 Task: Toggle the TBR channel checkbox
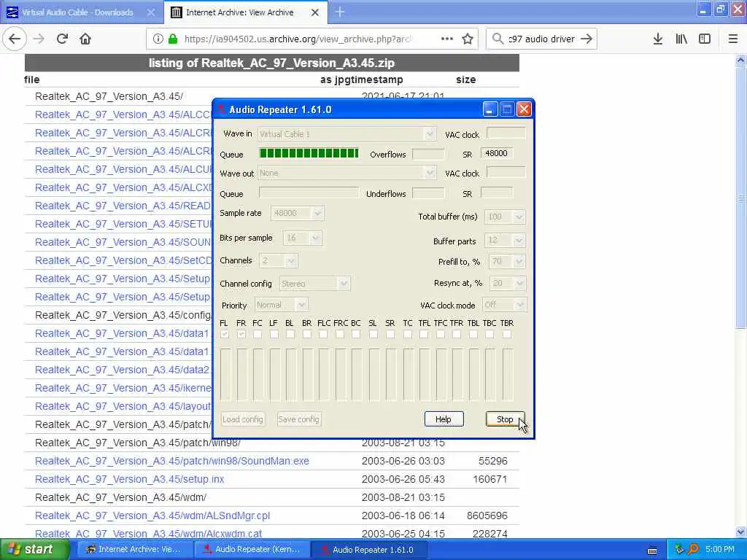[507, 334]
